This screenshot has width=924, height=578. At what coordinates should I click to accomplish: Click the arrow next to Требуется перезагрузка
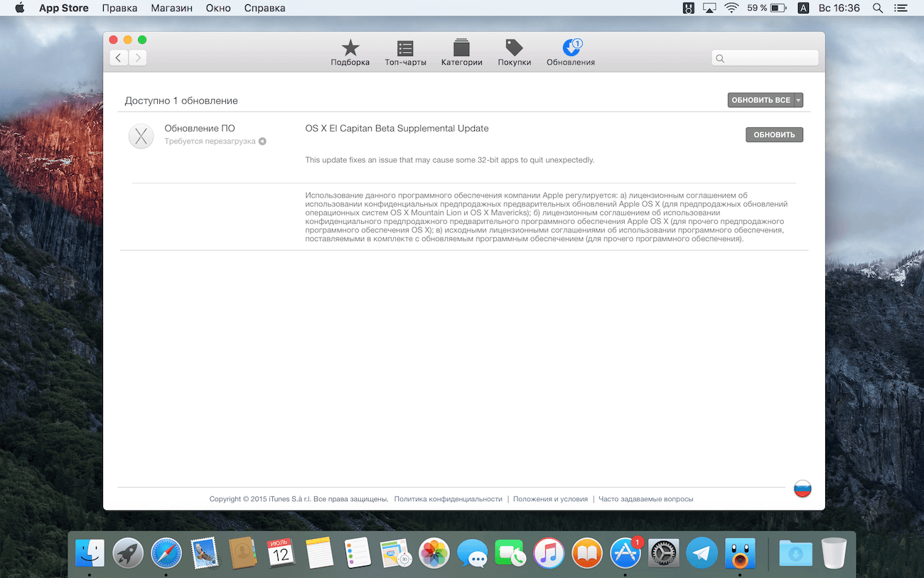[x=262, y=141]
